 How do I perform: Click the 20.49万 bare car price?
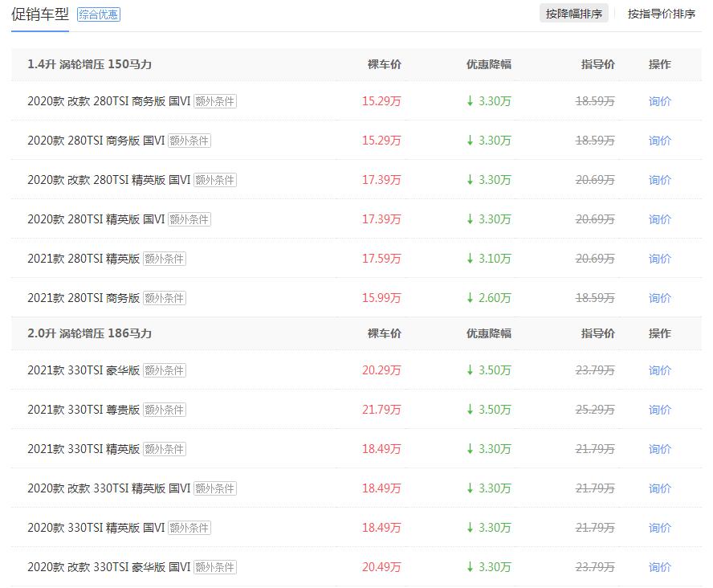click(x=381, y=567)
